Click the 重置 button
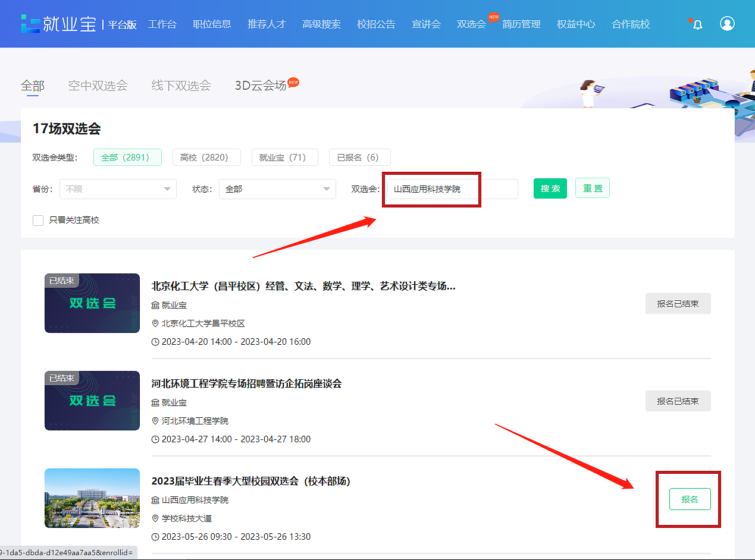Viewport: 755px width, 560px height. click(593, 188)
